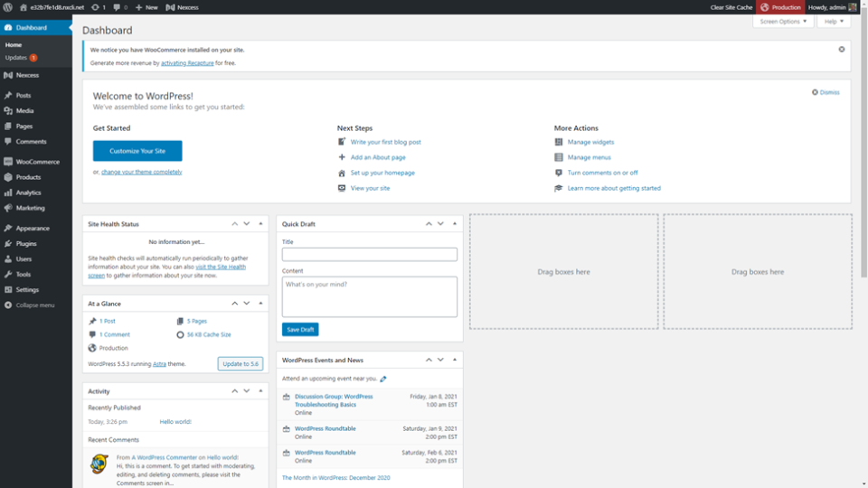868x488 pixels.
Task: Dismiss the WooCommerce Recapture notice
Action: 842,49
